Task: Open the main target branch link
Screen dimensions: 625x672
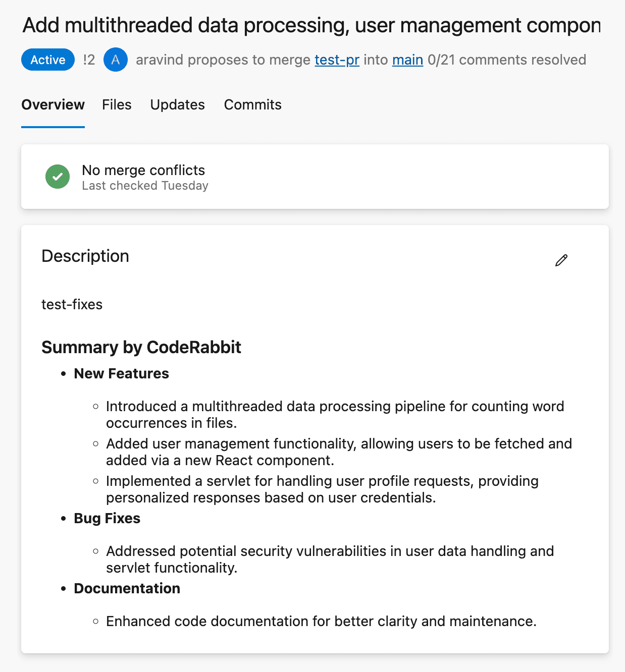Action: click(x=407, y=60)
